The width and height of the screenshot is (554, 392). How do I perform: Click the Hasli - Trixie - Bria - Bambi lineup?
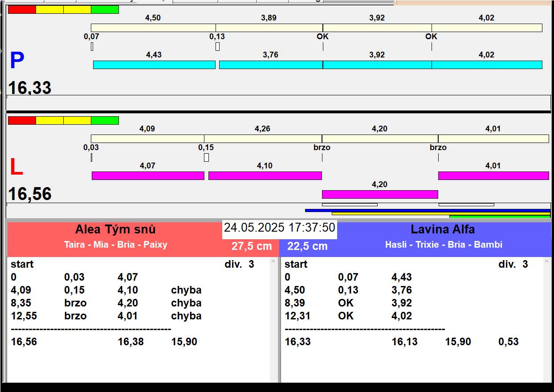(444, 245)
